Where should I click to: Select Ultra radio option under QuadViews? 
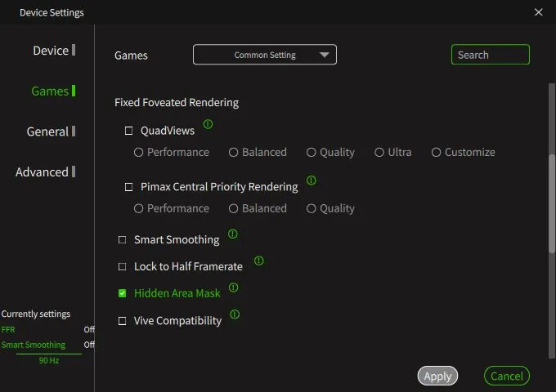[379, 153]
